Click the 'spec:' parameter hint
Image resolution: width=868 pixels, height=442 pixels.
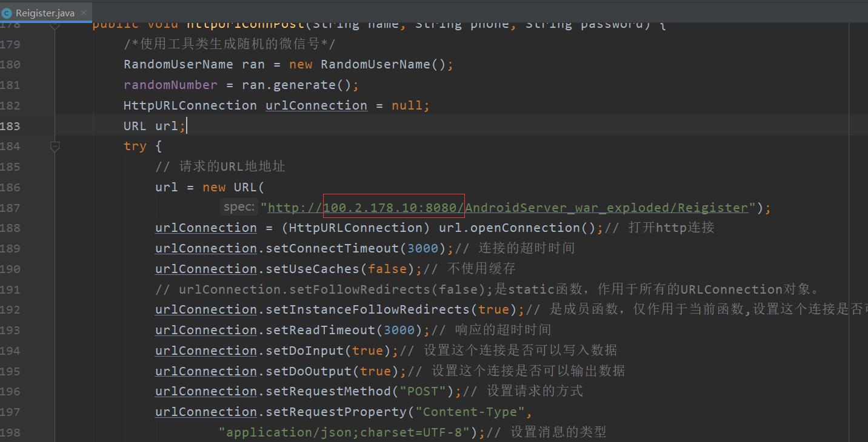(239, 207)
